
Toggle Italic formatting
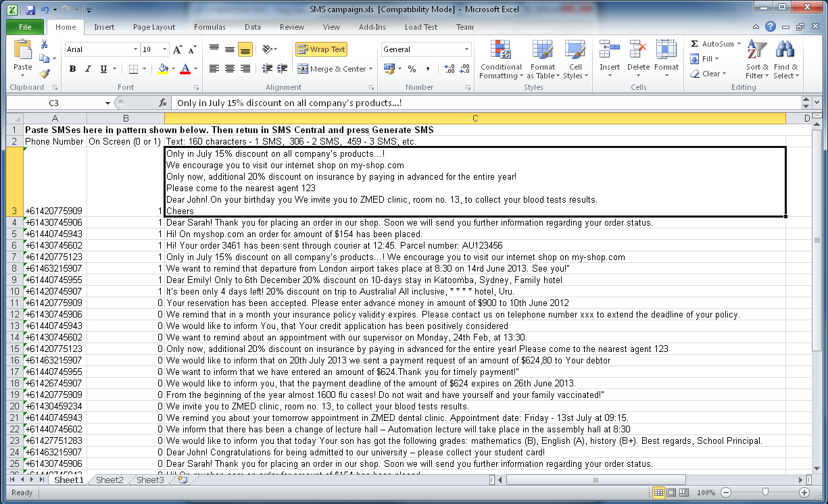pyautogui.click(x=88, y=69)
